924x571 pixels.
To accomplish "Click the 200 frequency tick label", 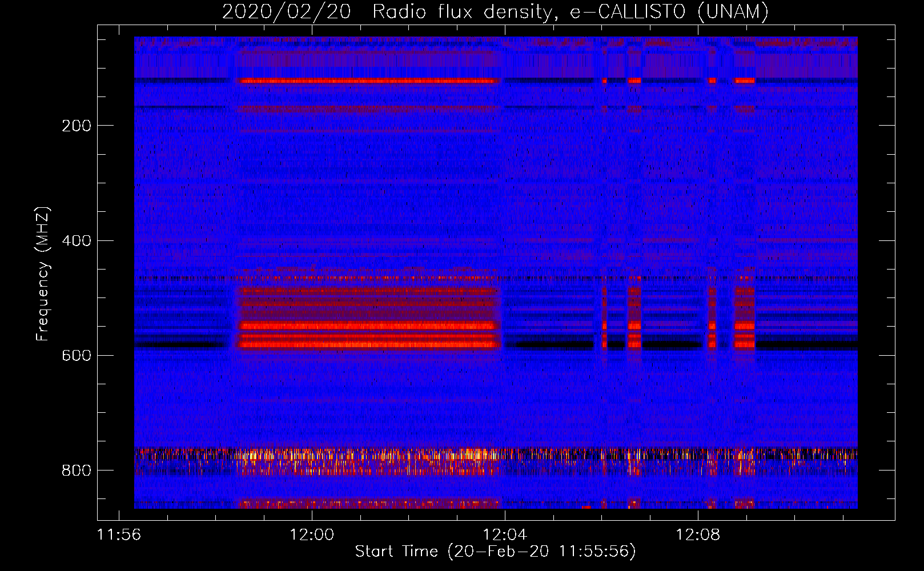I will [76, 126].
